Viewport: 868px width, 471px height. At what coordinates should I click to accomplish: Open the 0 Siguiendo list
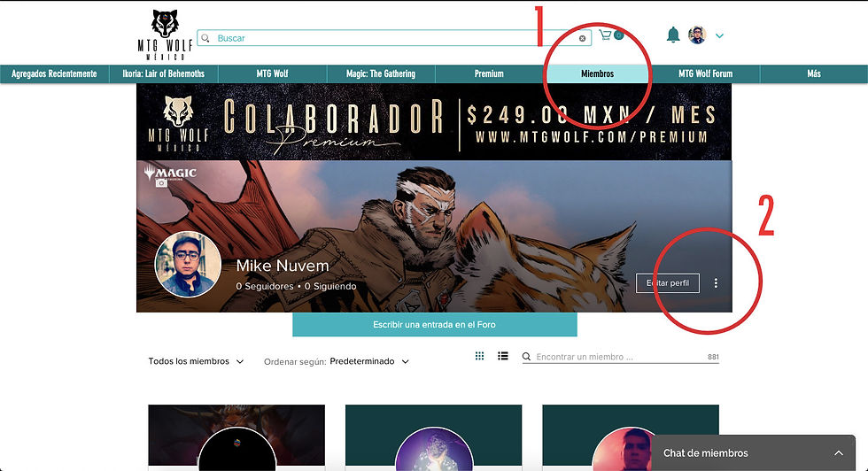coord(330,286)
